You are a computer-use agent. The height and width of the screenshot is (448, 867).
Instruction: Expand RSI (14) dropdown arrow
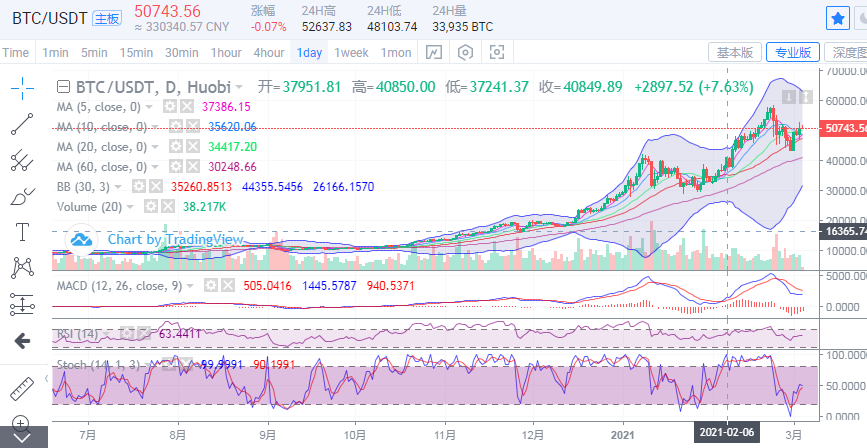click(106, 334)
